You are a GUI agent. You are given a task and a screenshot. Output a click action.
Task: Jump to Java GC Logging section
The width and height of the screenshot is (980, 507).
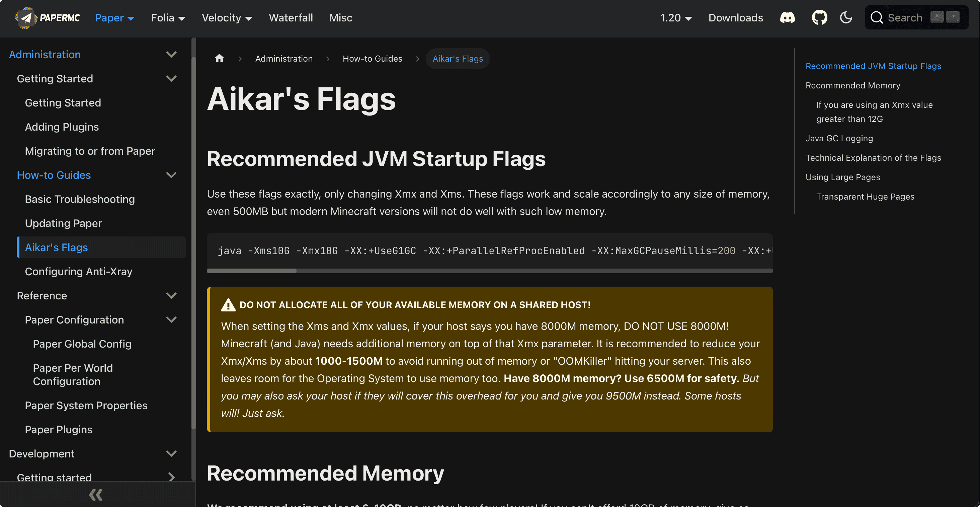(x=839, y=138)
